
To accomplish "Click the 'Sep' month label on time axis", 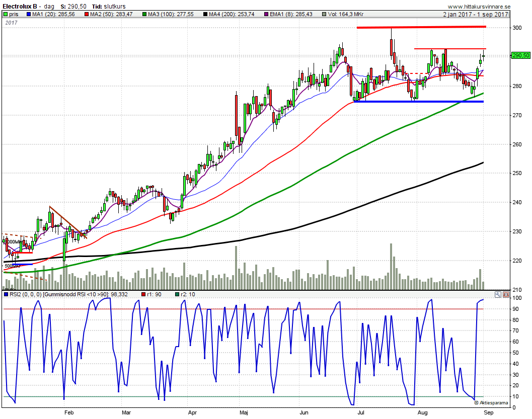I will [489, 412].
